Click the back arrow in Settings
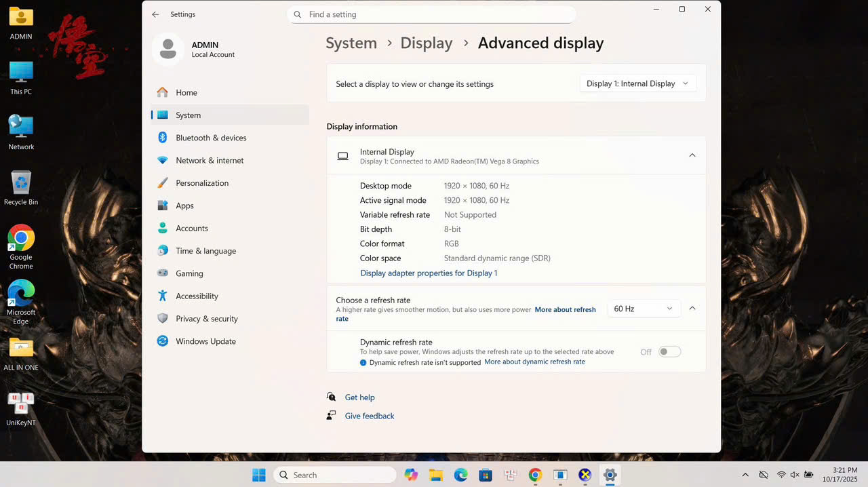 tap(155, 14)
